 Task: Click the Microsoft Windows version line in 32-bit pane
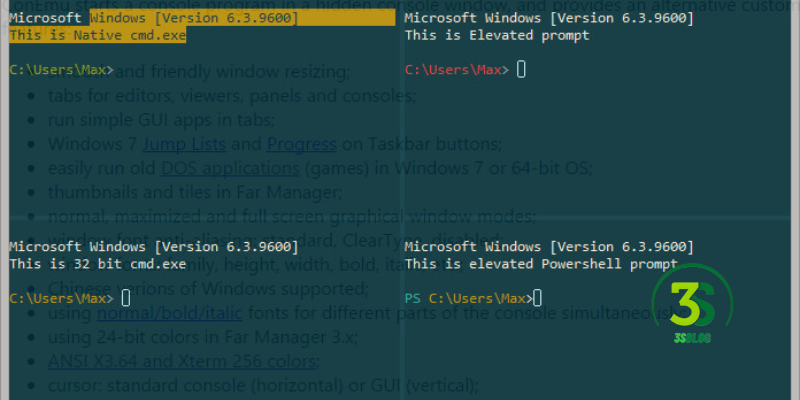tap(152, 247)
